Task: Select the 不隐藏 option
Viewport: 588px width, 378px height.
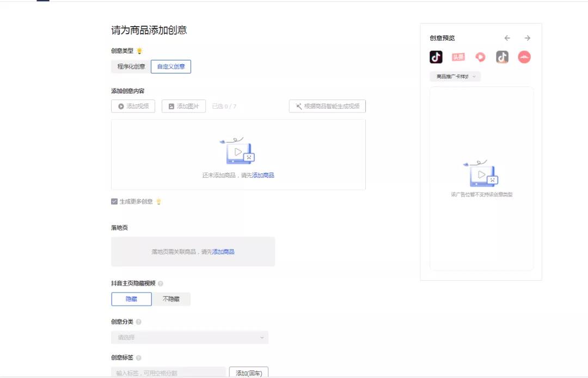Action: pyautogui.click(x=171, y=299)
